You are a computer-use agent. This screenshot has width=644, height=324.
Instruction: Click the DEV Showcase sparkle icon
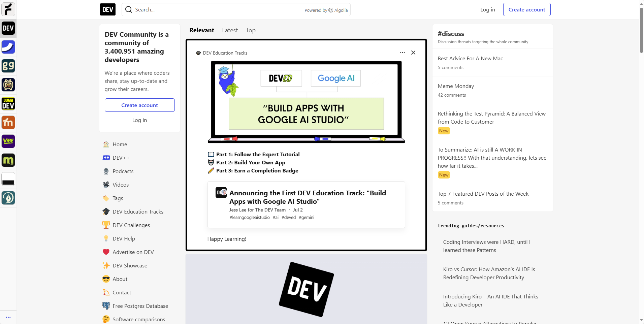106,265
